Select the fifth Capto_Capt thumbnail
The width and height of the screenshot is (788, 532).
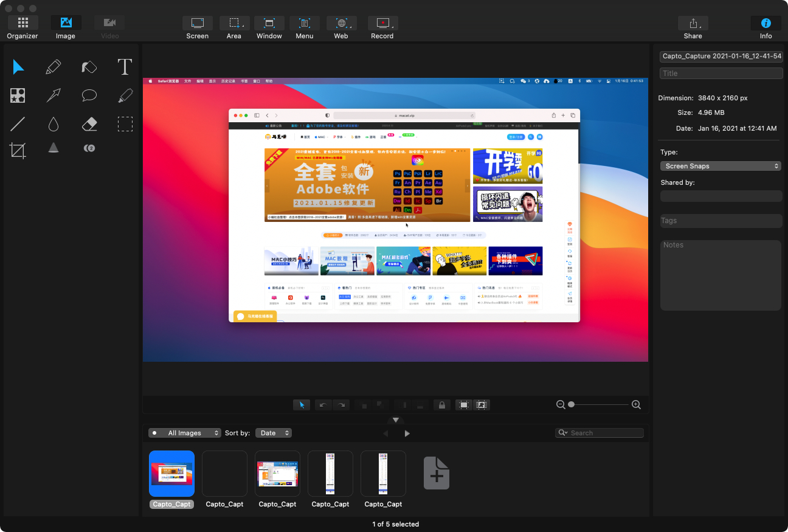[383, 474]
